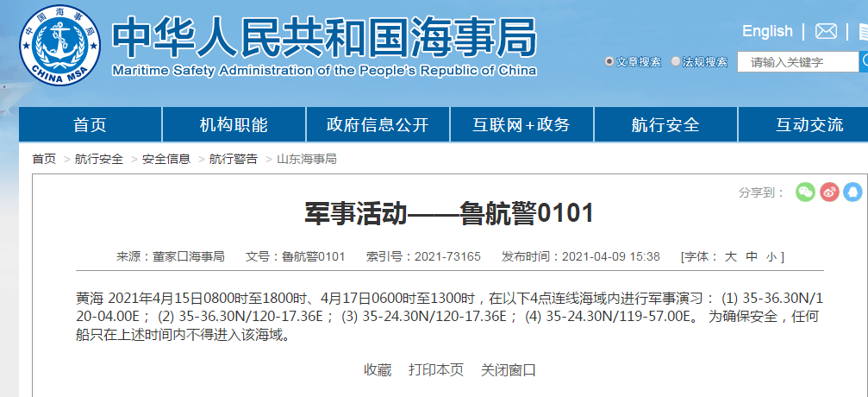This screenshot has width=868, height=397.
Task: Click the index number 索引号：2021-73165
Action: coord(423,256)
